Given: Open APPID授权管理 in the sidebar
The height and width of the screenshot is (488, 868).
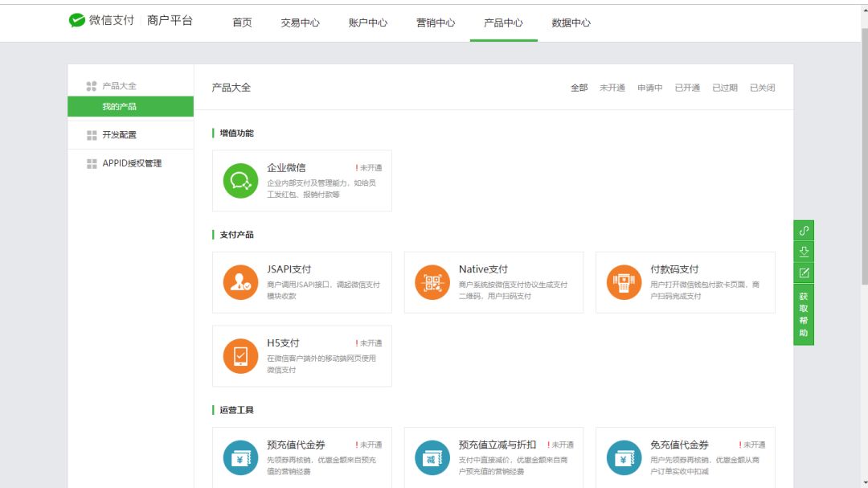Looking at the screenshot, I should pos(132,163).
